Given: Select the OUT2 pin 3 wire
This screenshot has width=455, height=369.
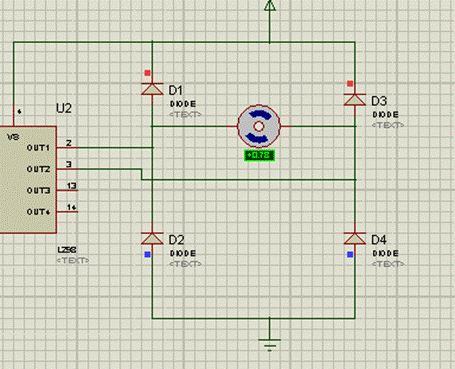Looking at the screenshot, I should pos(99,169).
